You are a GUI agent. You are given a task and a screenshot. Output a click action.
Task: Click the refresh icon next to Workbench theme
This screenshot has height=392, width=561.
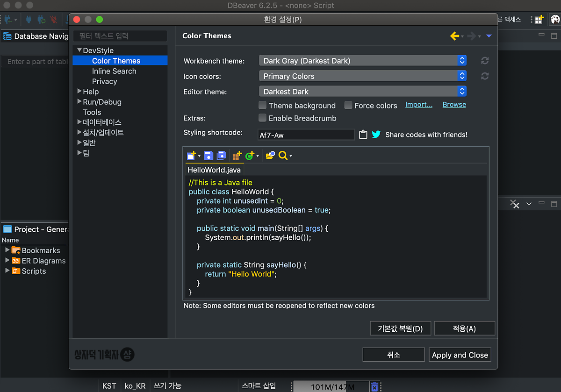(485, 61)
